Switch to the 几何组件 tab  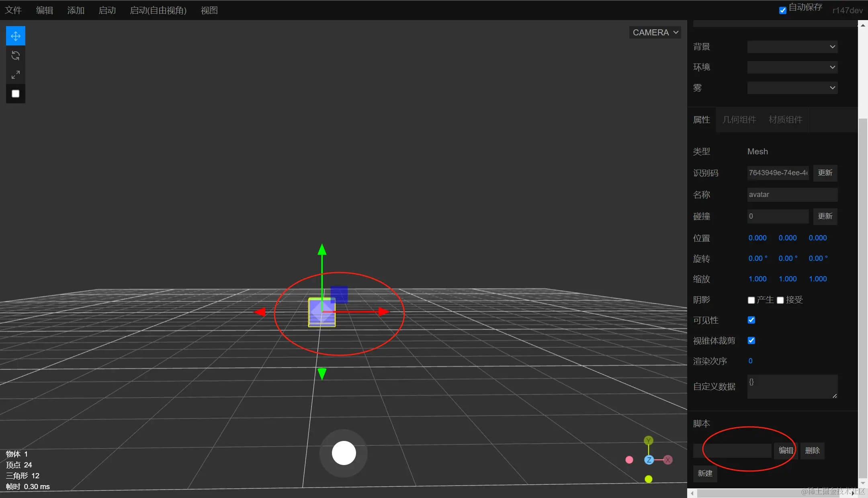pyautogui.click(x=739, y=120)
